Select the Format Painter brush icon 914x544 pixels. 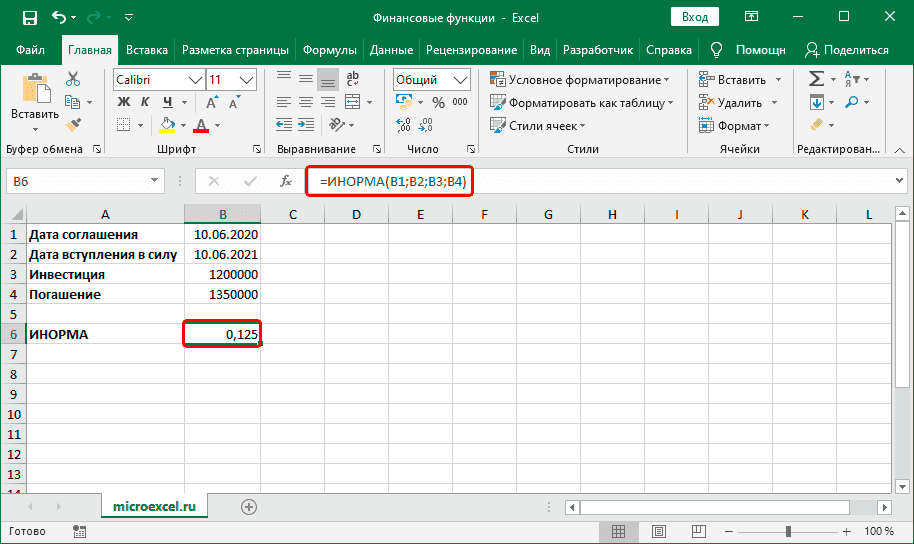(73, 124)
